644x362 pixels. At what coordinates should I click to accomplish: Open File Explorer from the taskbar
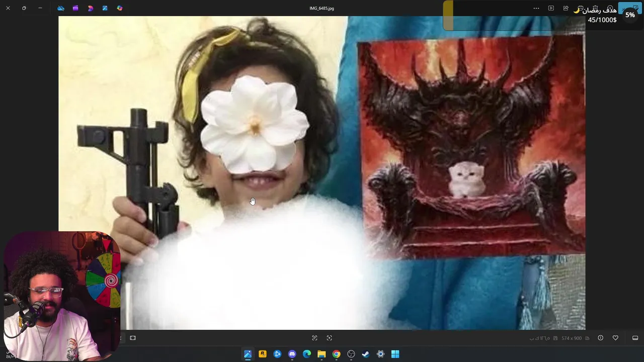(321, 354)
